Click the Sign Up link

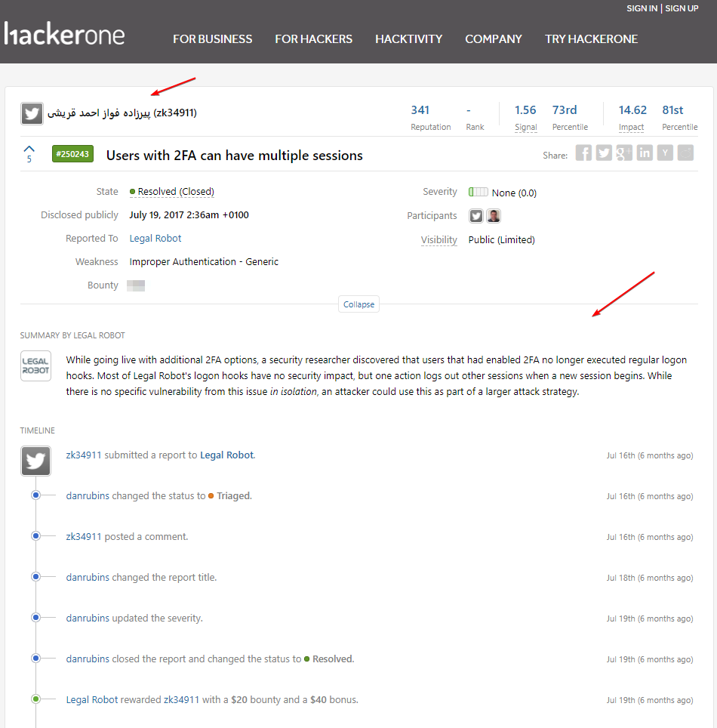tap(682, 8)
